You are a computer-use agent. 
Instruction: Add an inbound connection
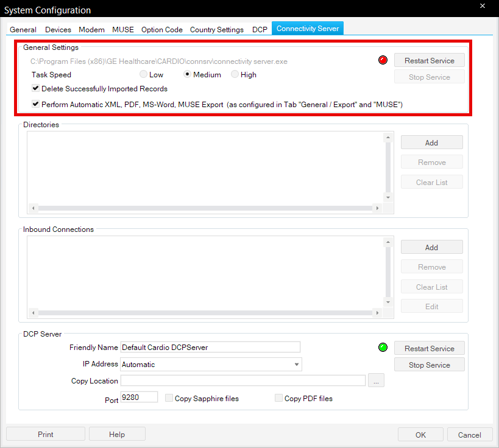(431, 247)
